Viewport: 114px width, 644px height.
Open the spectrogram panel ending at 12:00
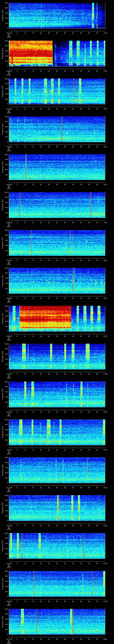(x=57, y=394)
